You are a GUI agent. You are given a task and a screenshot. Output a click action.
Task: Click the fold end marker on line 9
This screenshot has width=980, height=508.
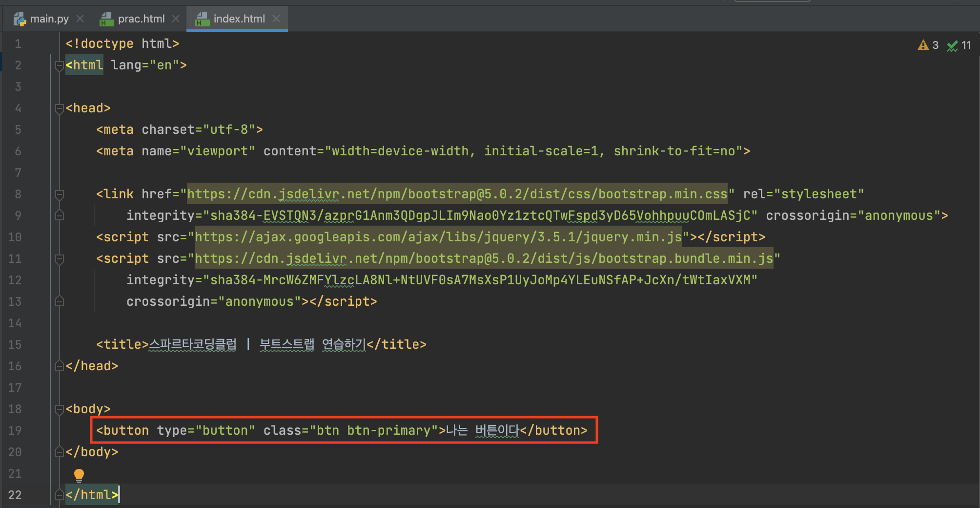tap(60, 215)
